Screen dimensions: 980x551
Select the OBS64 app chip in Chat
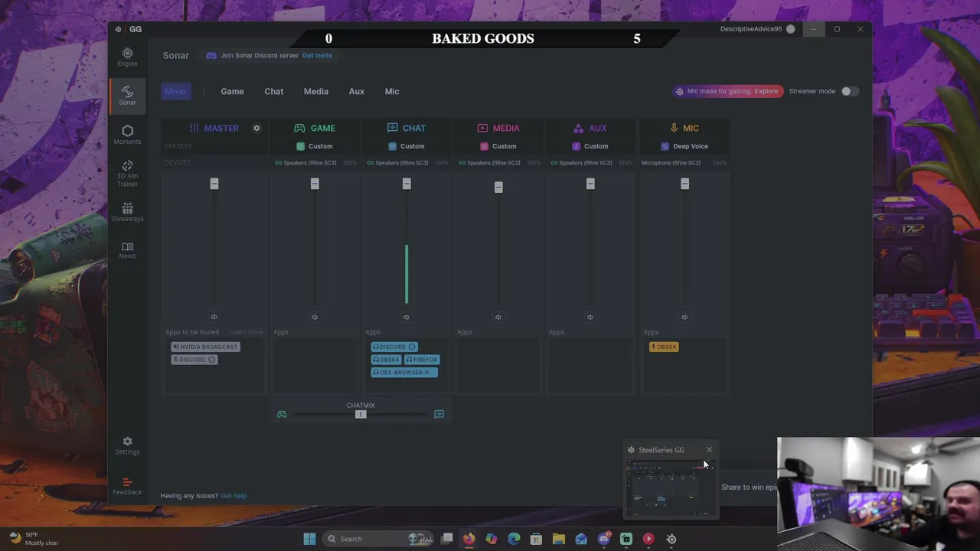[386, 360]
